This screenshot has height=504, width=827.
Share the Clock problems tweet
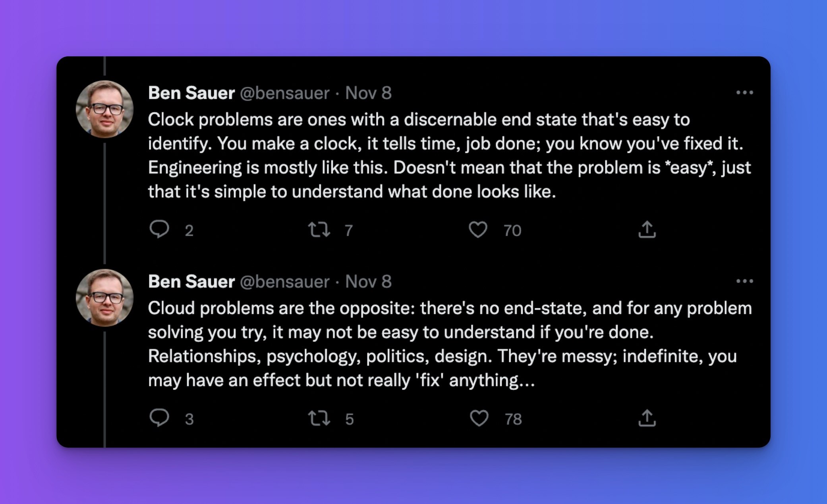(x=647, y=229)
